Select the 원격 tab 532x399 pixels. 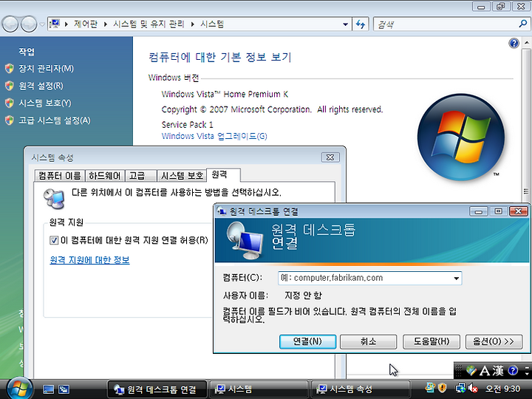coord(224,174)
